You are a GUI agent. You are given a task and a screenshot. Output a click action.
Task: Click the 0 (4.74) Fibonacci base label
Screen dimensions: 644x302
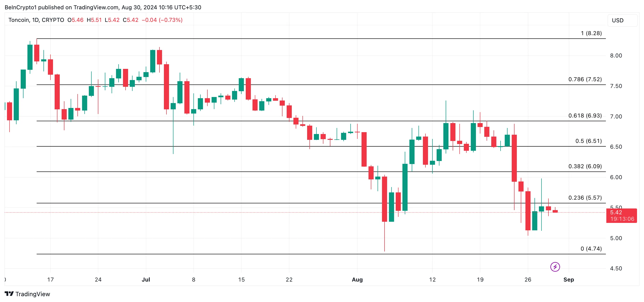[591, 249]
